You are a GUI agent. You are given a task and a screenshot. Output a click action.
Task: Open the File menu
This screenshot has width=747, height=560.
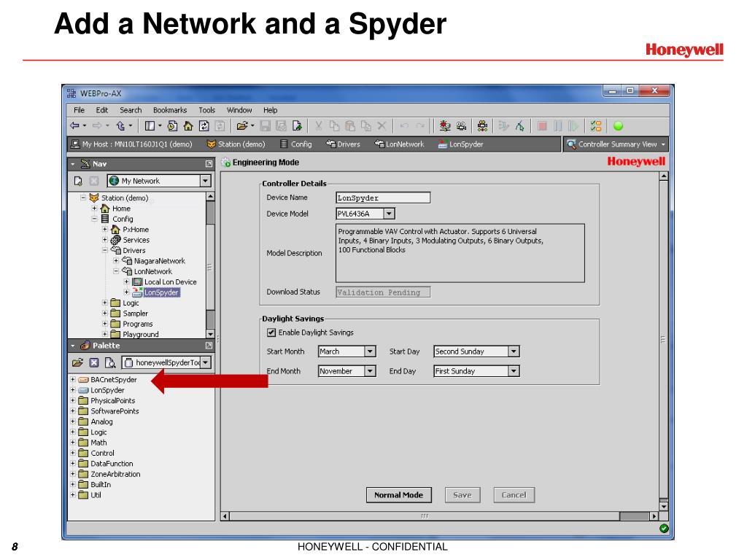click(x=79, y=110)
